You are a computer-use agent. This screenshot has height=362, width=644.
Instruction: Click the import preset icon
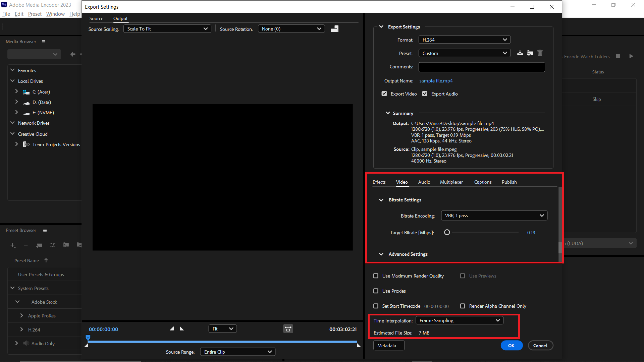[x=530, y=53]
